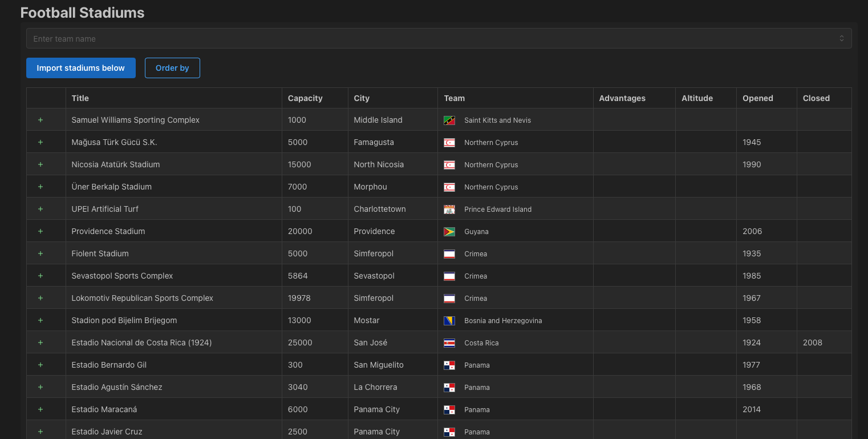The width and height of the screenshot is (868, 439).
Task: Click plus icon for Estadio Javier Cruz
Action: click(40, 432)
